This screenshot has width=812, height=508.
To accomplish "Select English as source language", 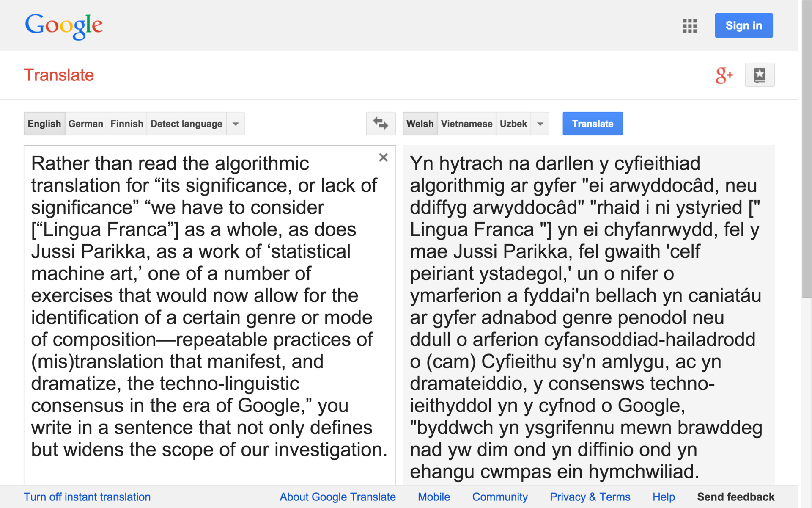I will (x=44, y=124).
